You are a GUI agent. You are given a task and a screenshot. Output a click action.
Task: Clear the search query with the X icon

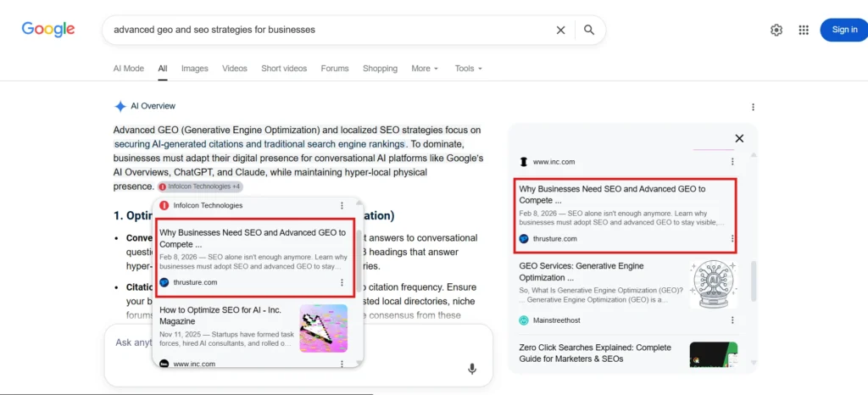coord(561,30)
